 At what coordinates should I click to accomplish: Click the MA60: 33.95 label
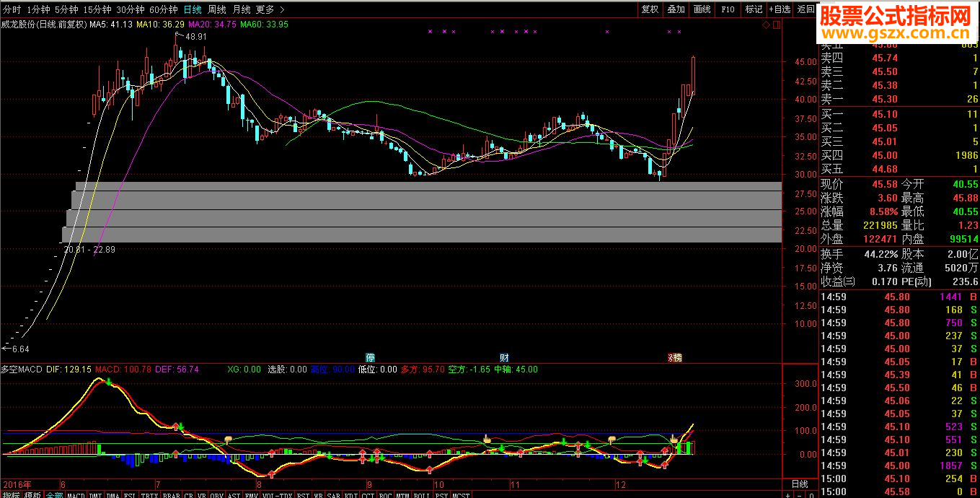pyautogui.click(x=264, y=24)
